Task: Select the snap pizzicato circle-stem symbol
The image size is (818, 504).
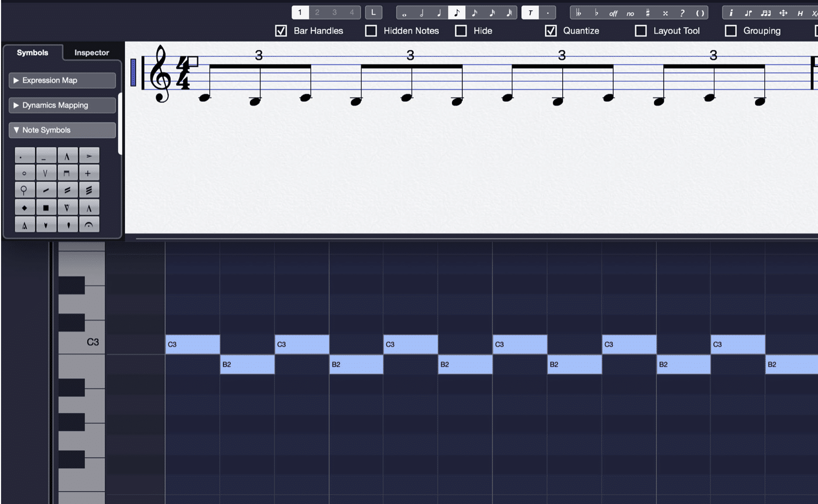Action: coord(24,190)
